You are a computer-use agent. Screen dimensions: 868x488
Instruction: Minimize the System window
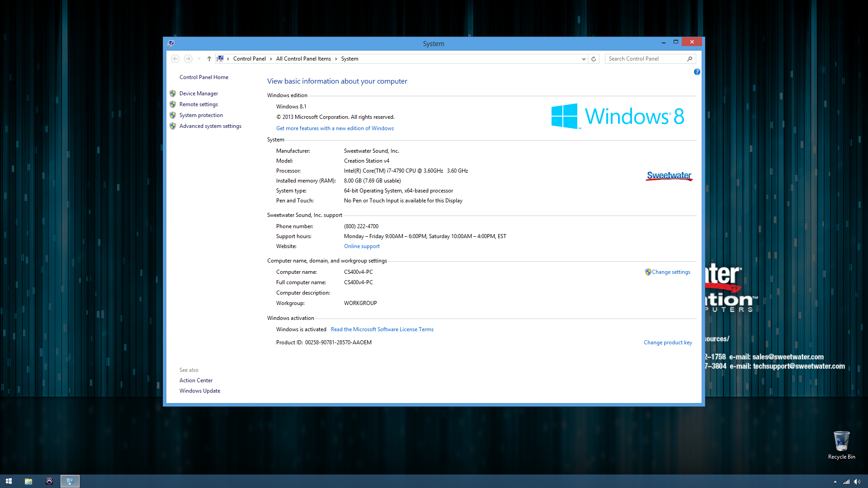click(x=664, y=42)
